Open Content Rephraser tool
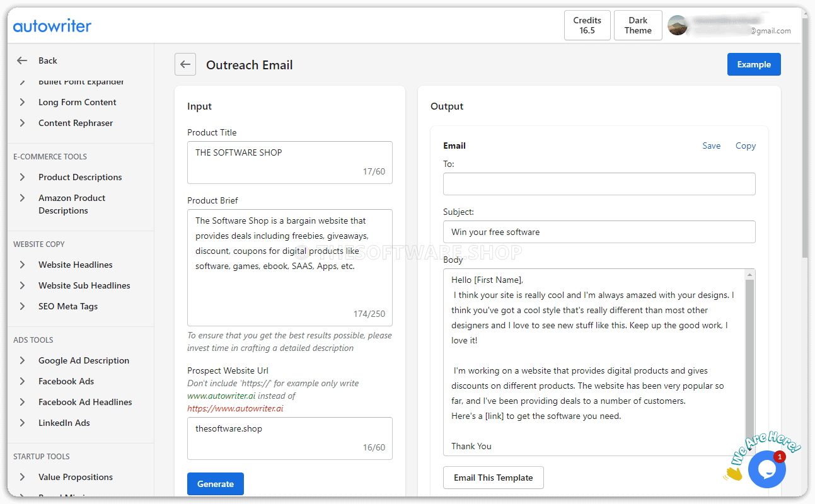Viewport: 815px width, 504px height. (x=76, y=123)
